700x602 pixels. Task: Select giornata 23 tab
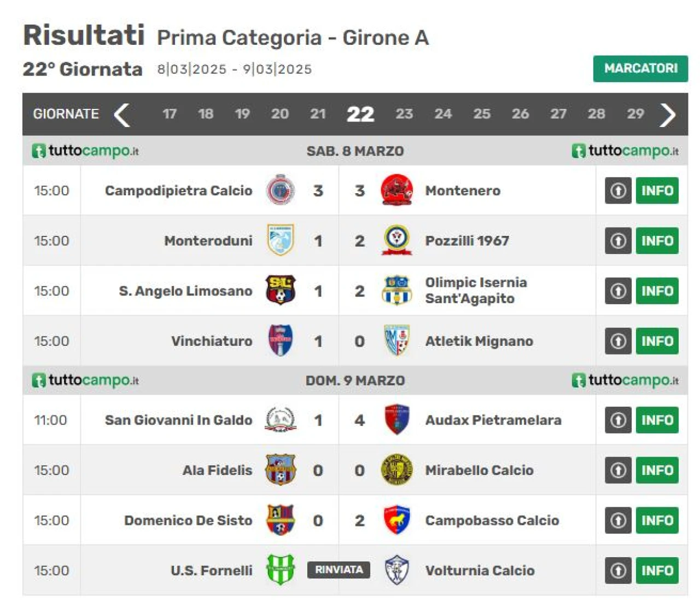pos(404,114)
